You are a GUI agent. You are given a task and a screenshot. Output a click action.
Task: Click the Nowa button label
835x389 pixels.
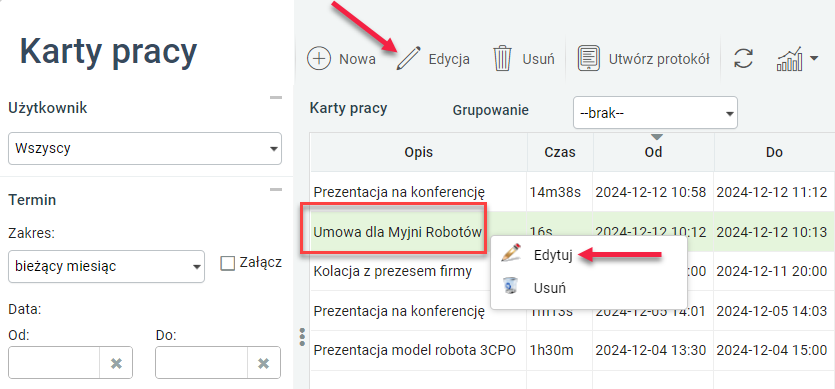point(357,59)
